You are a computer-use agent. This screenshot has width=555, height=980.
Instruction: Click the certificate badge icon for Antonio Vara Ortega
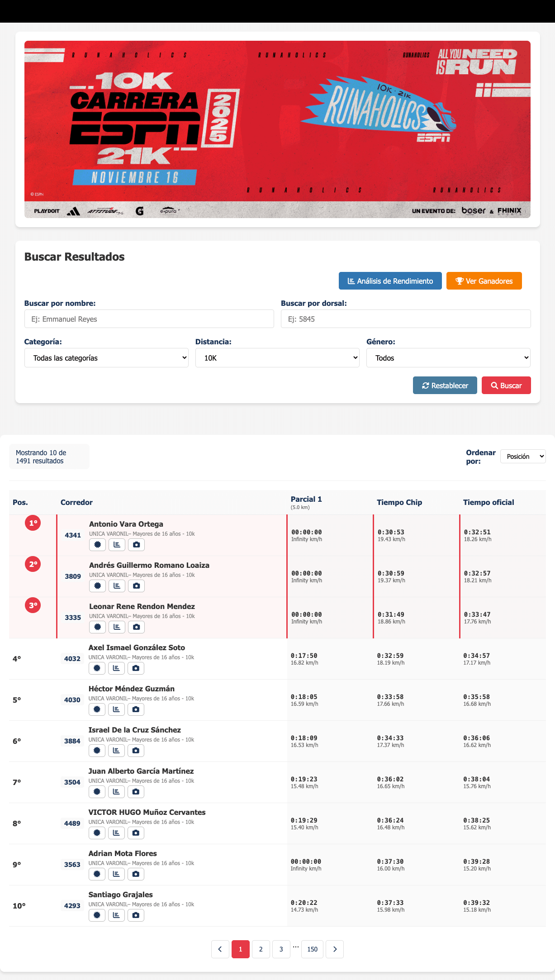97,545
